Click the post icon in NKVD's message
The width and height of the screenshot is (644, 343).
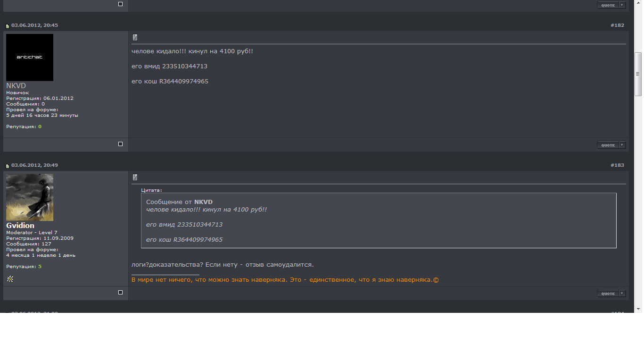pos(135,37)
